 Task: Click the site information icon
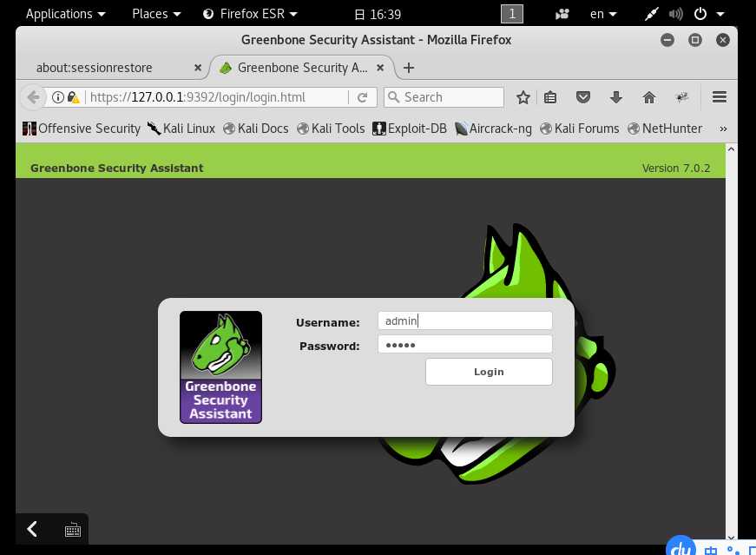(x=58, y=97)
